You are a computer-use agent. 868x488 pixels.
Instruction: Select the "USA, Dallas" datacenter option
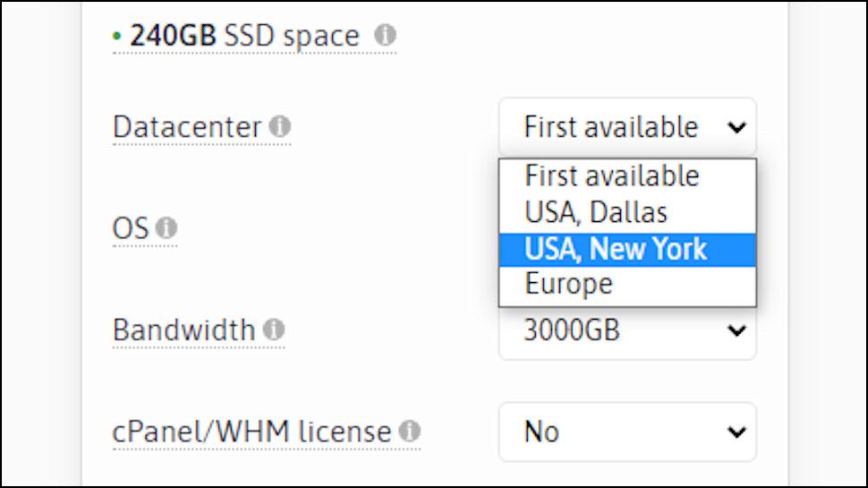pos(596,212)
